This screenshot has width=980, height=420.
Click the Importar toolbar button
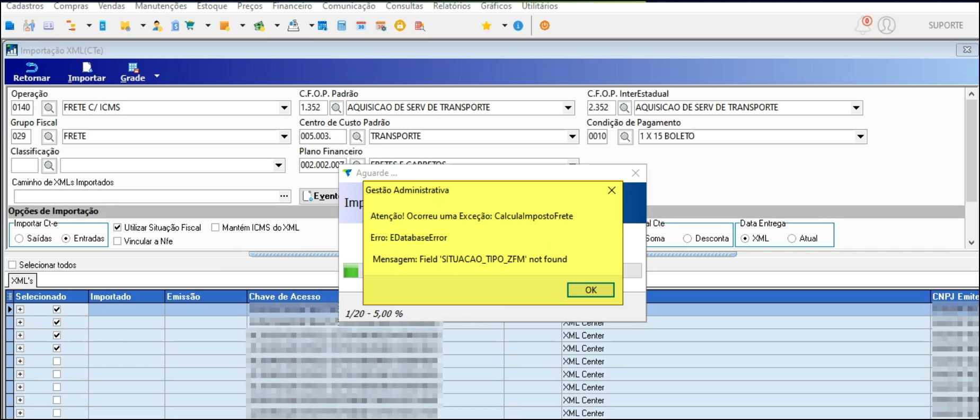[87, 72]
